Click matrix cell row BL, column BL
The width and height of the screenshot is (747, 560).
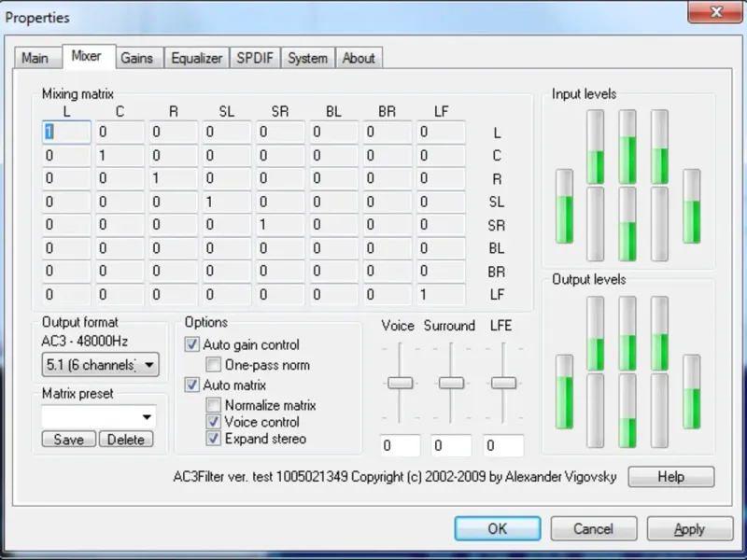[334, 248]
